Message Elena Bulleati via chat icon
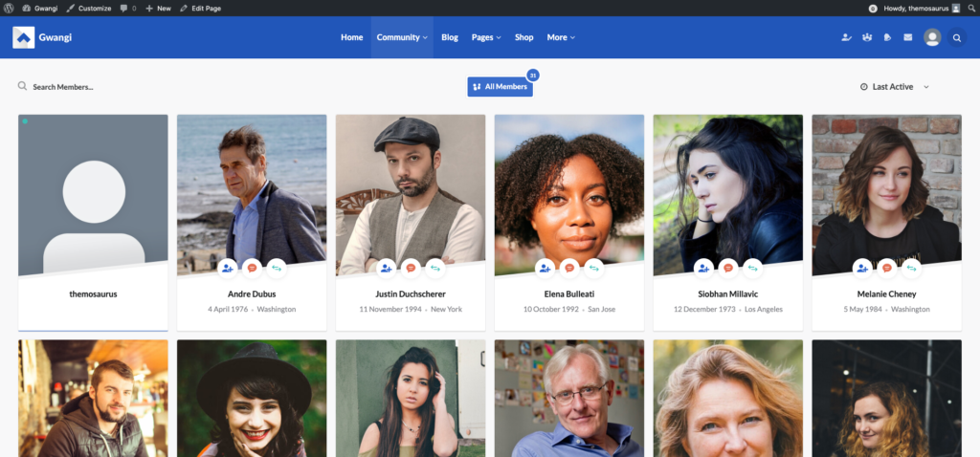980x457 pixels. tap(569, 268)
